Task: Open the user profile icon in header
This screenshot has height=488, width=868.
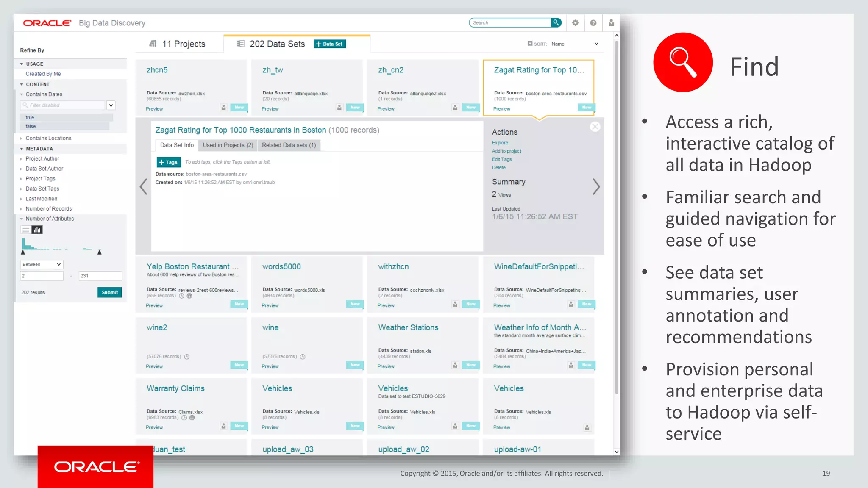Action: 611,23
